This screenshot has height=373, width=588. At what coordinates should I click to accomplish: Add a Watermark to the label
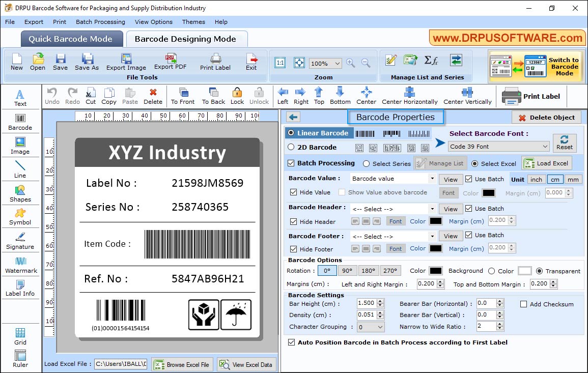pos(20,264)
